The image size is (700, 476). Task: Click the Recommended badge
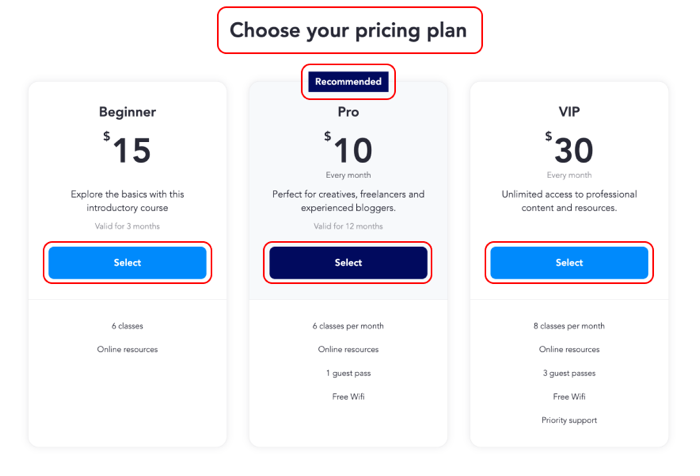point(348,82)
